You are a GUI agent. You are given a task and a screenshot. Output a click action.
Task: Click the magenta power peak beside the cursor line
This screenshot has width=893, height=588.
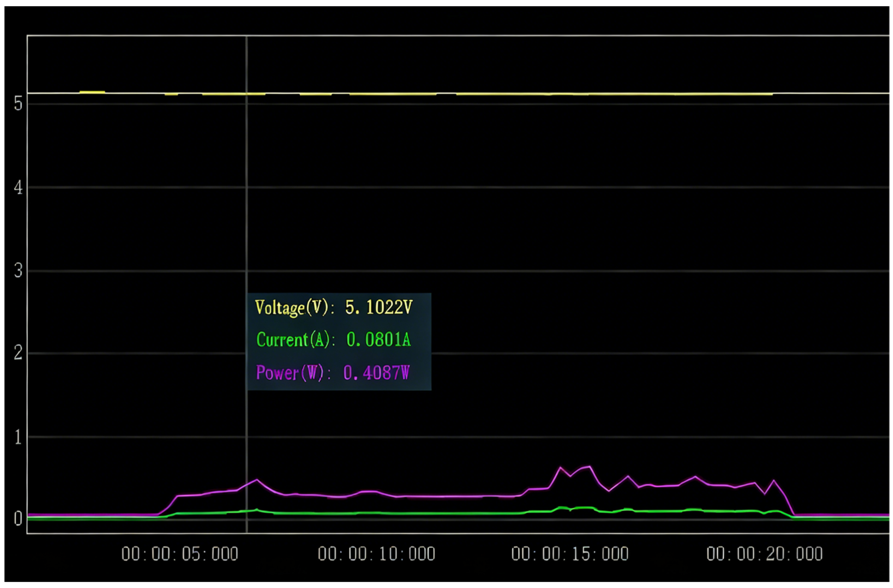point(257,479)
